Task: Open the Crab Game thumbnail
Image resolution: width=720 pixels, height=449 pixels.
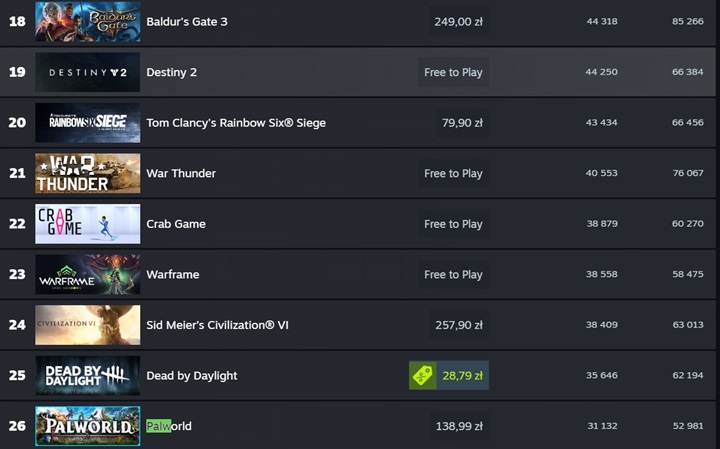Action: pos(87,224)
